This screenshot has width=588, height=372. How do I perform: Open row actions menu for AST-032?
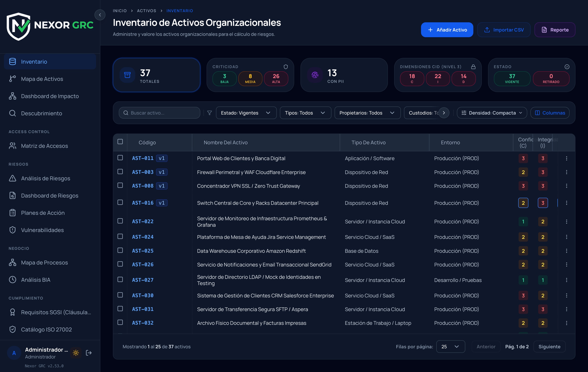coord(566,323)
